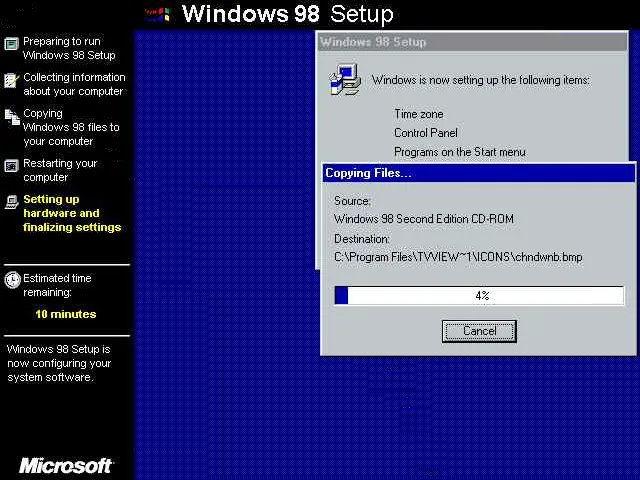Image resolution: width=640 pixels, height=480 pixels.
Task: Click the Collecting information notepad icon
Action: [11, 80]
